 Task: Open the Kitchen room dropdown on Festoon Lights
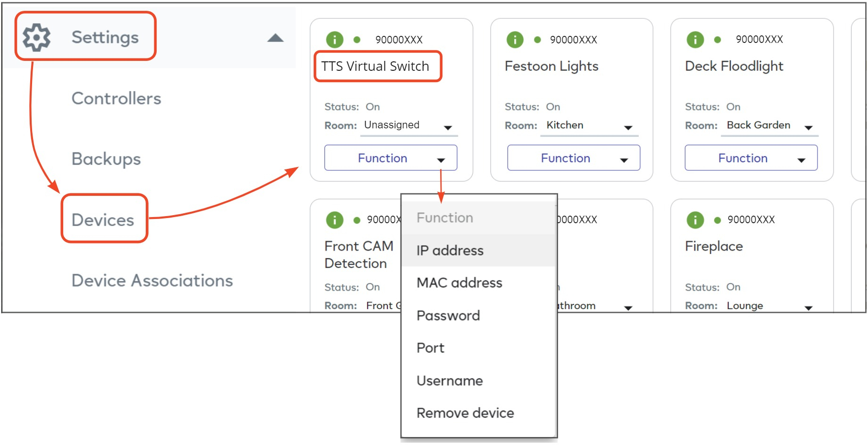(628, 126)
